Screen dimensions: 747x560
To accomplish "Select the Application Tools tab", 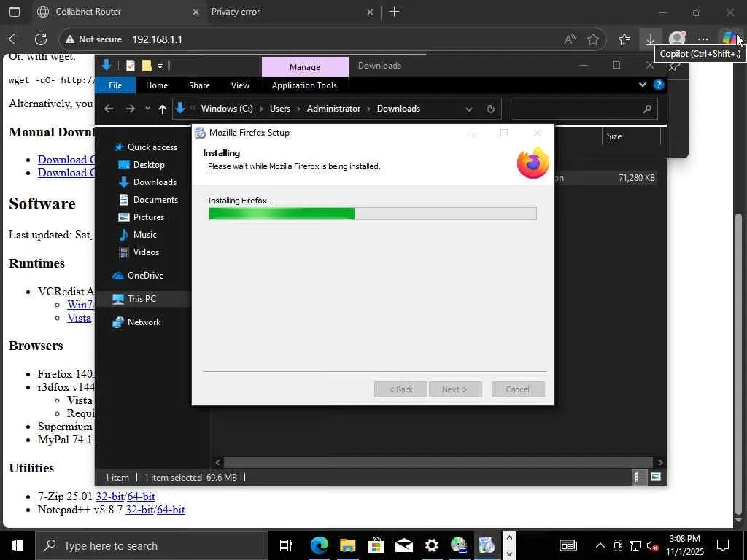I will click(x=304, y=85).
